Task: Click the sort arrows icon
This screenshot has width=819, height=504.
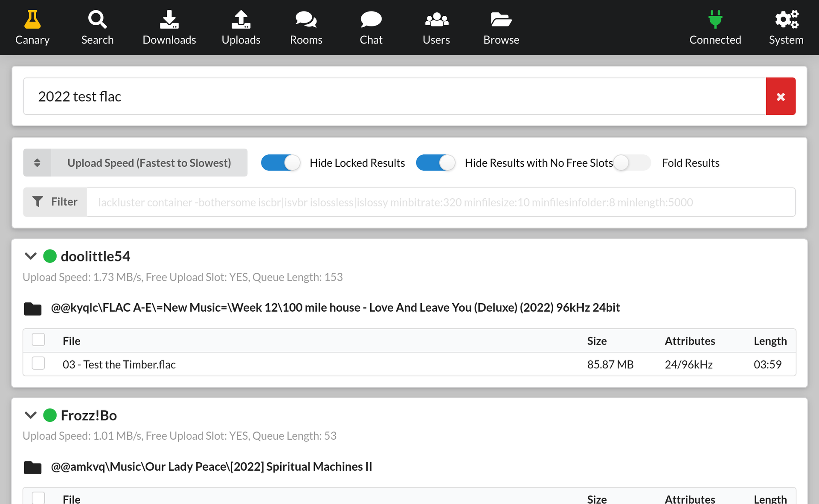Action: tap(37, 162)
